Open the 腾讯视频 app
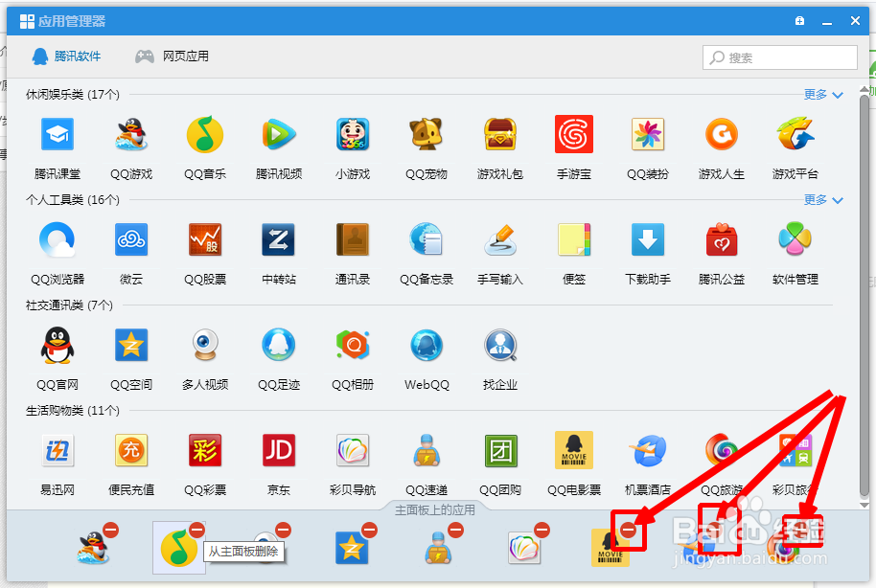This screenshot has height=588, width=876. (x=279, y=135)
